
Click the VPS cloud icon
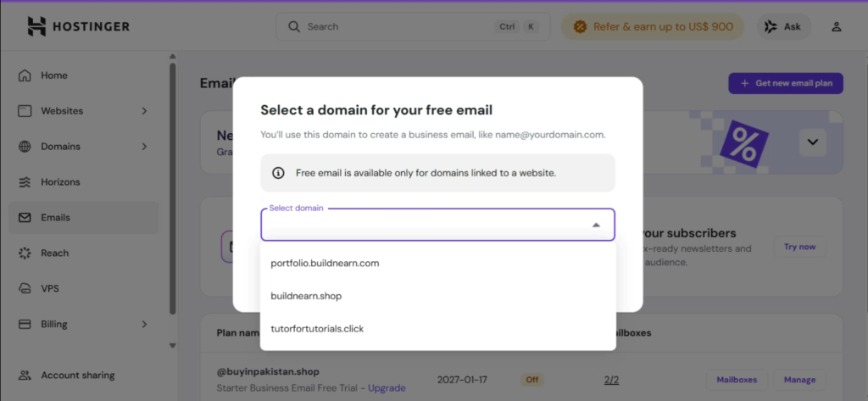(25, 289)
